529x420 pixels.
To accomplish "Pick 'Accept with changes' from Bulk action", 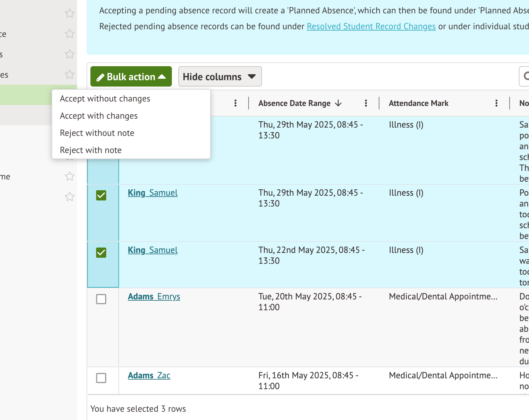I will (99, 116).
